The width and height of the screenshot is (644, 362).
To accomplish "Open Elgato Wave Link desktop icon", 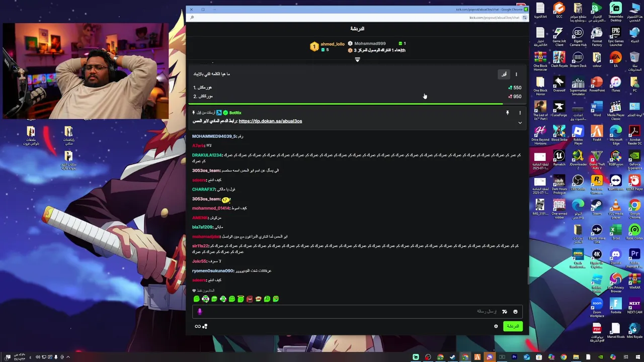I will tap(597, 233).
